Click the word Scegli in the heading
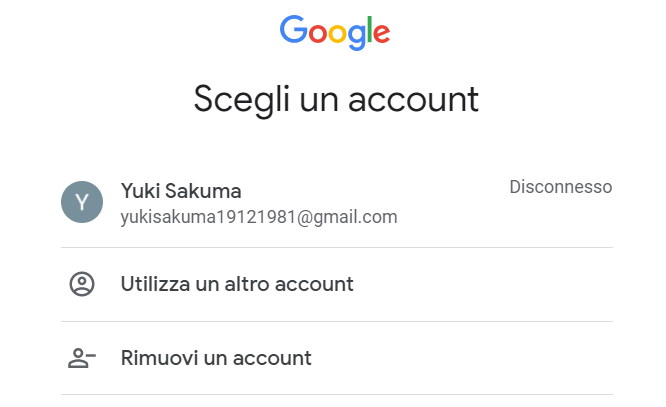 (x=242, y=101)
